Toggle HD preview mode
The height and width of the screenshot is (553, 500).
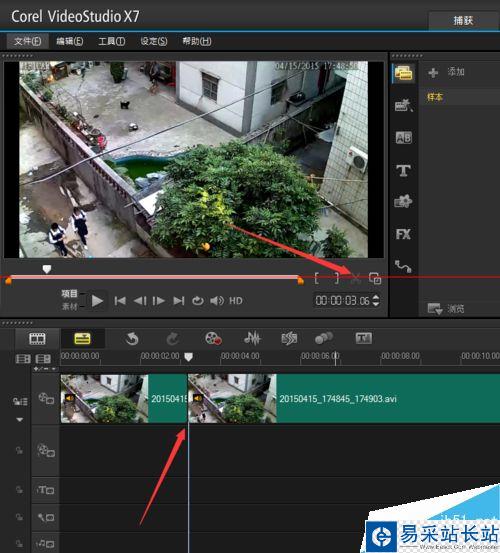[x=236, y=301]
